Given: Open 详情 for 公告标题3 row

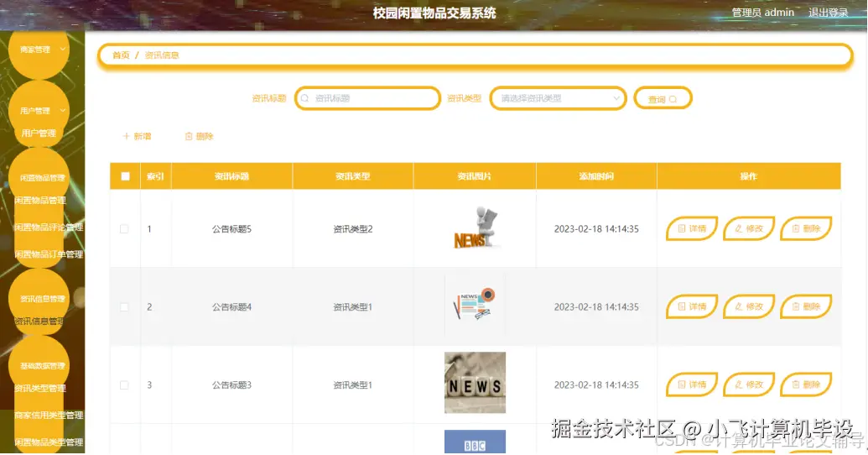Looking at the screenshot, I should coord(692,384).
